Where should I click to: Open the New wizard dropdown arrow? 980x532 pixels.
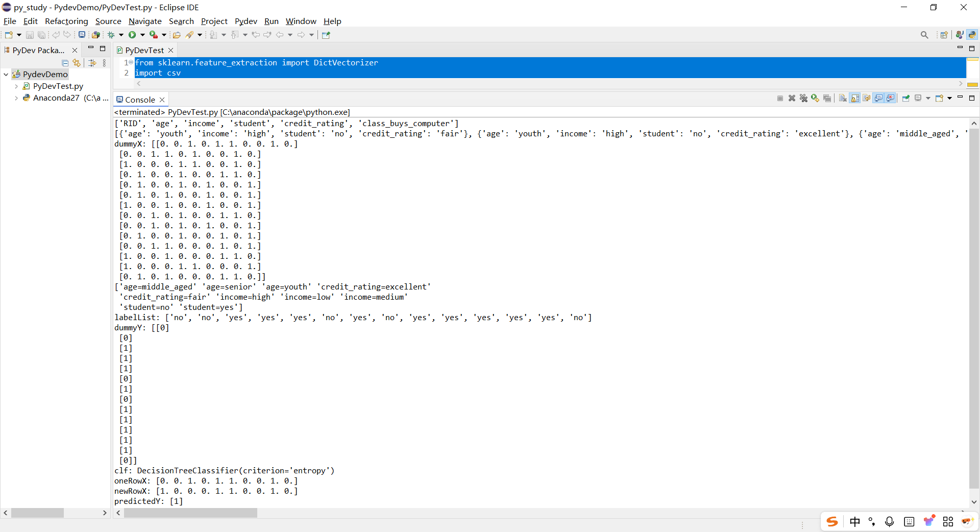(19, 35)
